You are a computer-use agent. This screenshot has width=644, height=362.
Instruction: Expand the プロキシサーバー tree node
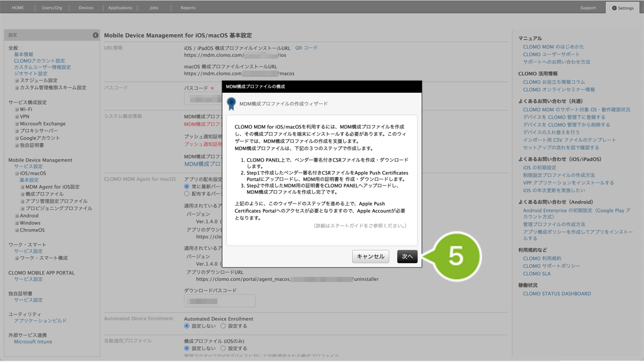pyautogui.click(x=17, y=131)
